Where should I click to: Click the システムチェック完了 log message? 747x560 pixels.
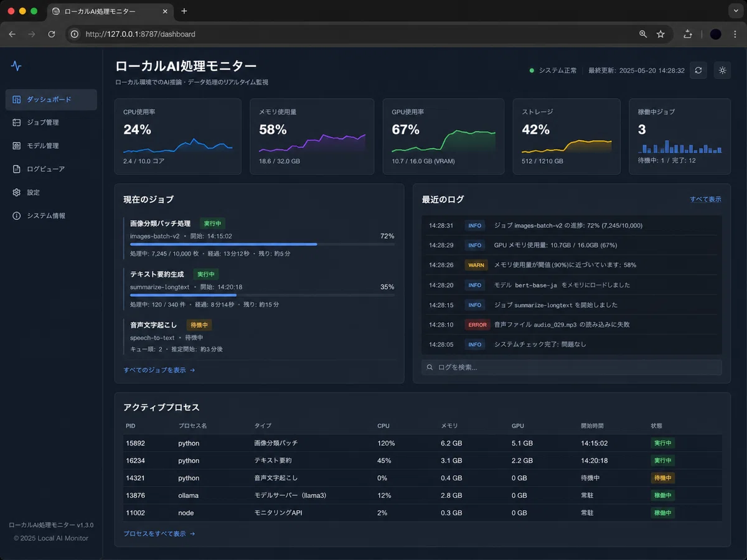[x=540, y=345]
